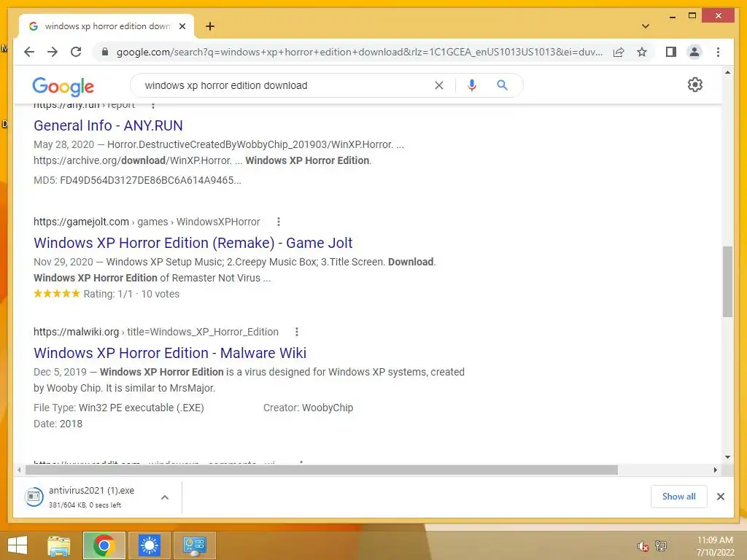The image size is (747, 560).
Task: Open more options for gamejolt.com result
Action: (279, 222)
